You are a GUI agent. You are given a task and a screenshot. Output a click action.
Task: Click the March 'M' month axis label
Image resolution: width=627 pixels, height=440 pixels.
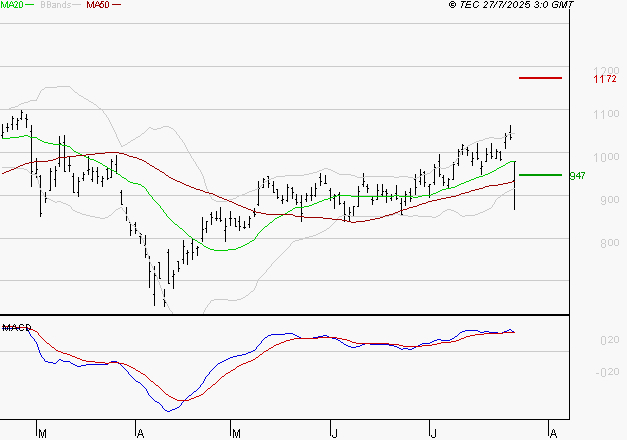click(42, 434)
